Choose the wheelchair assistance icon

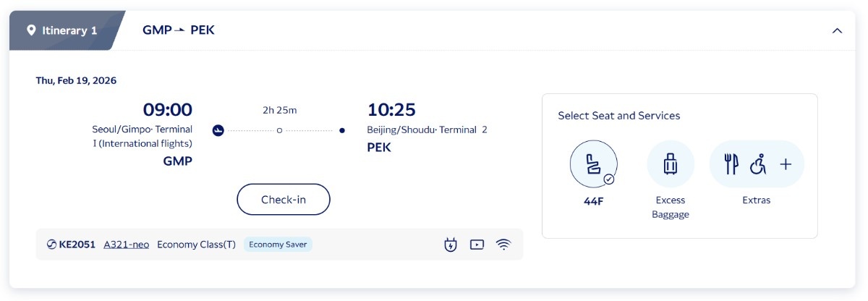(x=758, y=164)
